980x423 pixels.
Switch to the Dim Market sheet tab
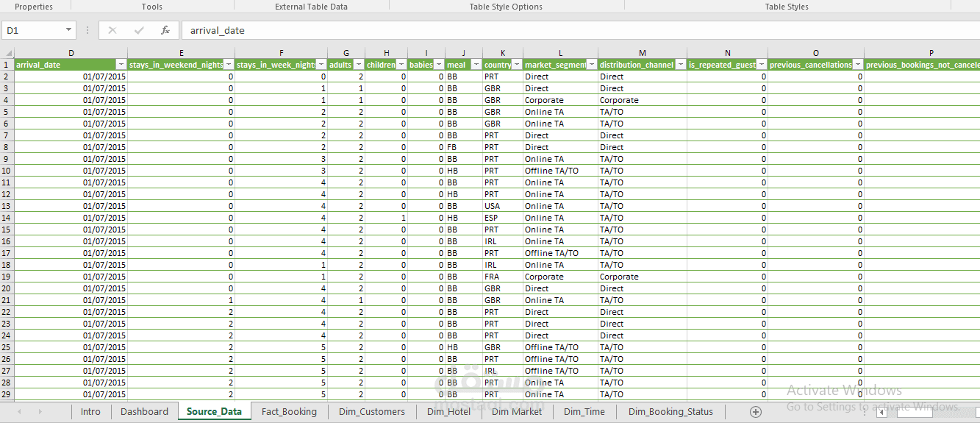(517, 412)
